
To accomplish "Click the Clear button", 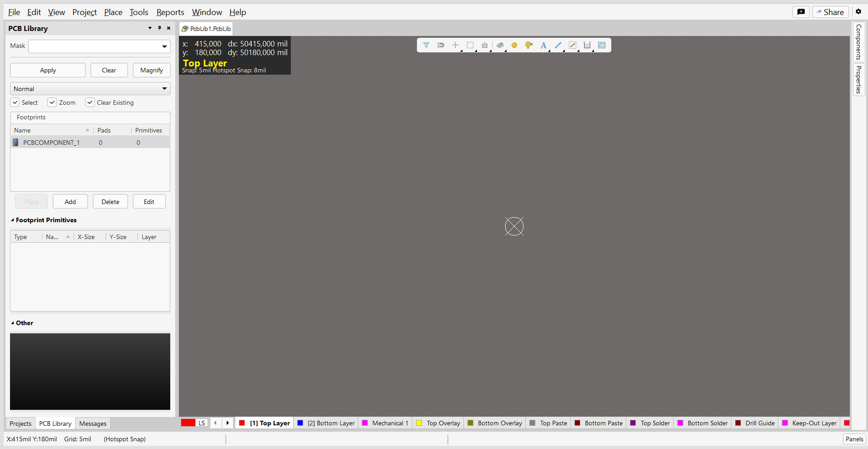I will click(x=109, y=70).
